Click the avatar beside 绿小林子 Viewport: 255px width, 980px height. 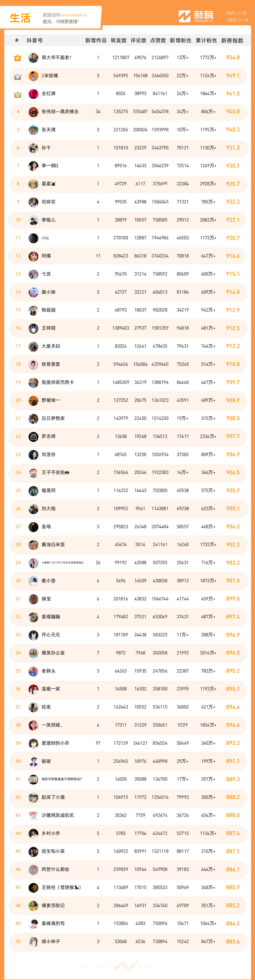pos(34,942)
